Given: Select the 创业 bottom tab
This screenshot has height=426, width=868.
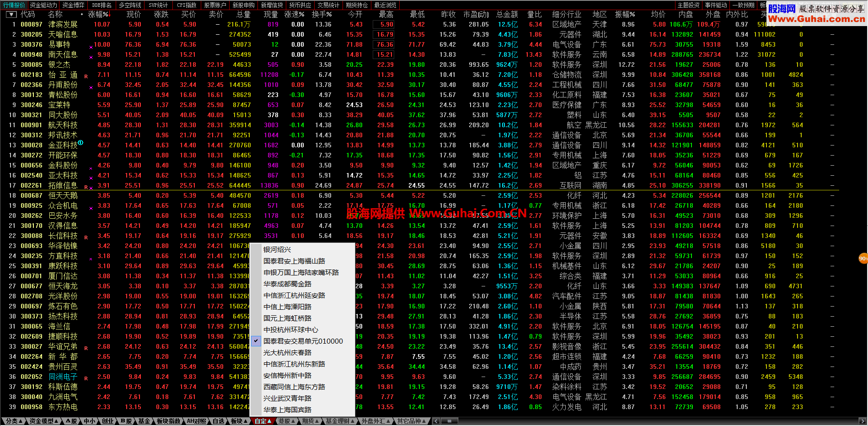Looking at the screenshot, I should pos(109,421).
